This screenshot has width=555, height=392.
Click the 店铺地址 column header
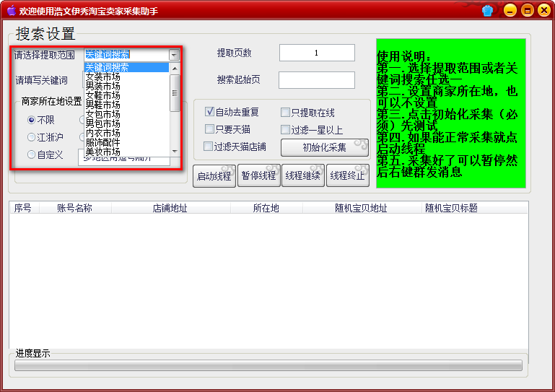click(x=170, y=208)
